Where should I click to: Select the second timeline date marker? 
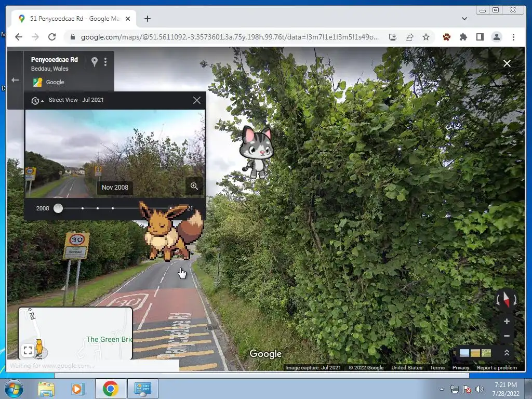[x=83, y=208]
